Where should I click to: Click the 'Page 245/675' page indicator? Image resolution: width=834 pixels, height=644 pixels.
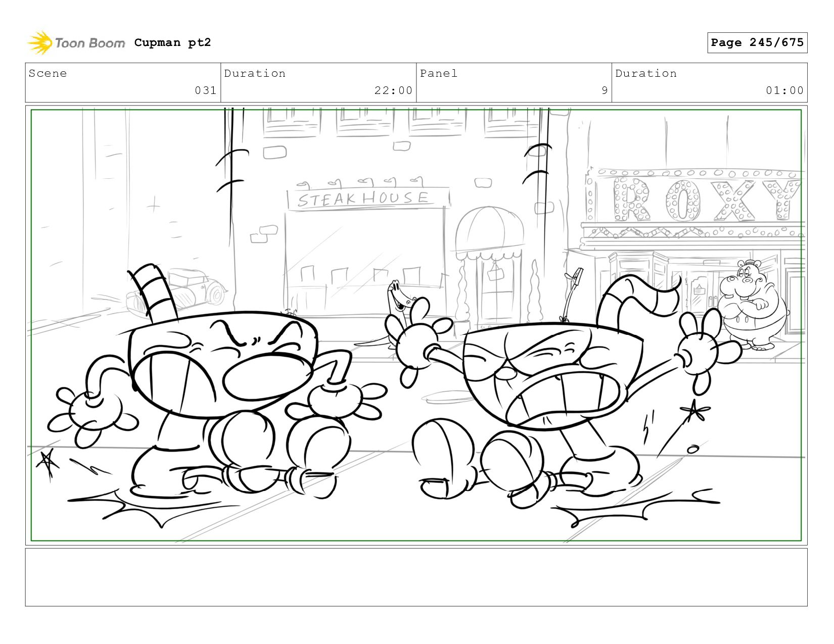coord(757,42)
